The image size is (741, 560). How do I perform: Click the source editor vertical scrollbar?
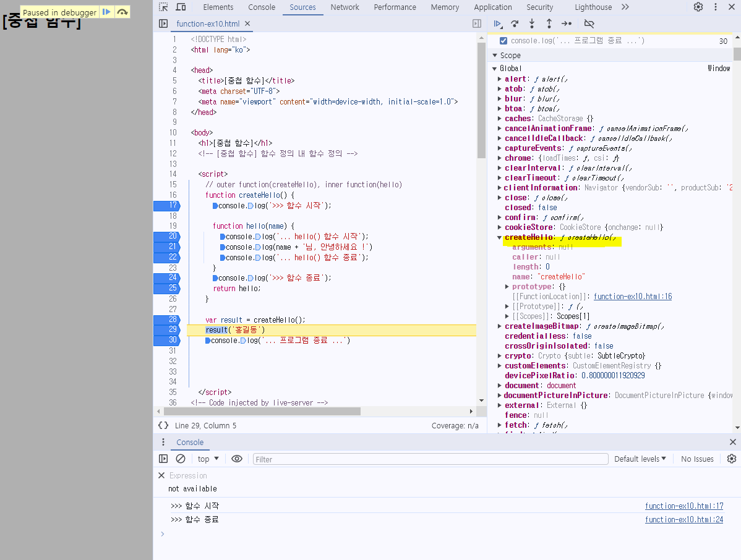click(x=482, y=100)
